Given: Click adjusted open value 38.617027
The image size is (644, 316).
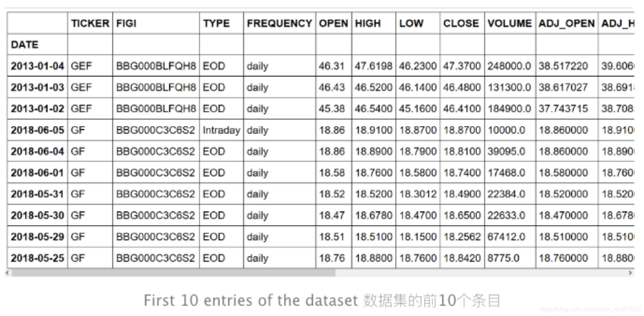Looking at the screenshot, I should point(563,87).
